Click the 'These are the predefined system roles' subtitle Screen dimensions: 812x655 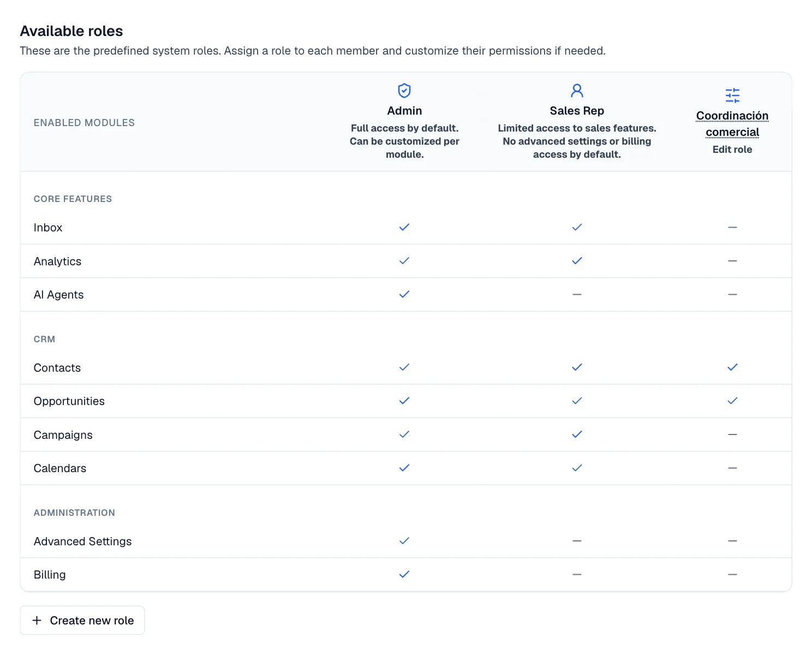313,51
